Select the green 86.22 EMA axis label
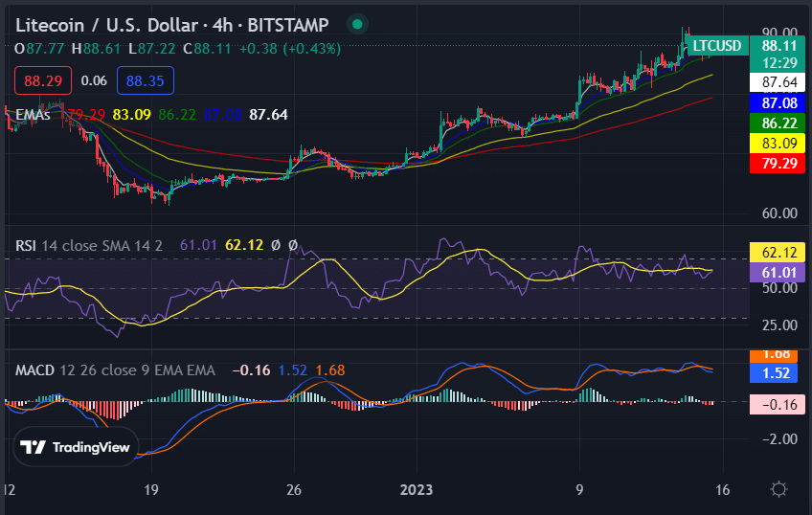 [x=778, y=123]
